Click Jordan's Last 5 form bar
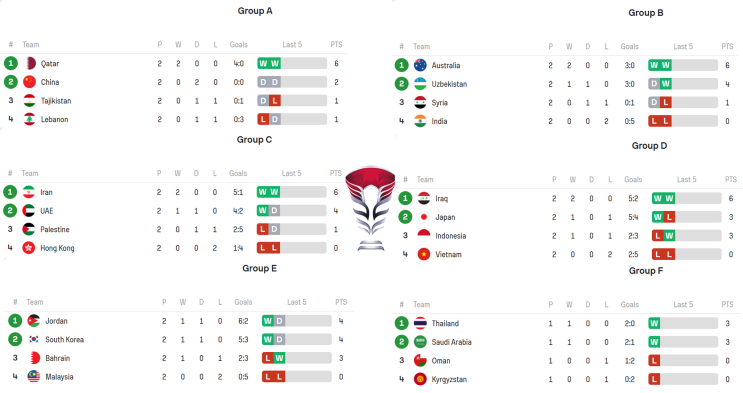Image resolution: width=743 pixels, height=393 pixels. tap(297, 321)
